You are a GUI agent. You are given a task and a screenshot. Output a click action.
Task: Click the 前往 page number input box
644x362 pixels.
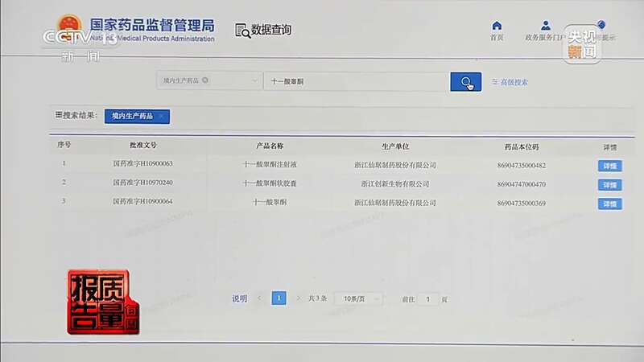(x=427, y=298)
